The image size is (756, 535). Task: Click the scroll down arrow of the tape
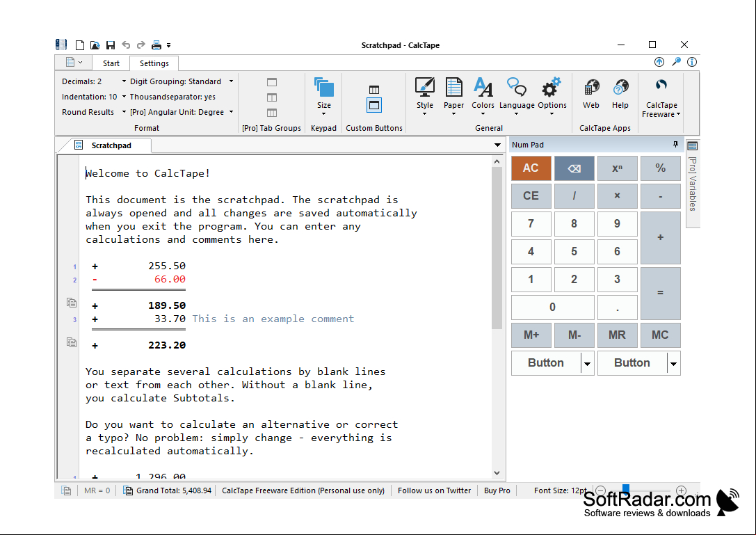497,473
